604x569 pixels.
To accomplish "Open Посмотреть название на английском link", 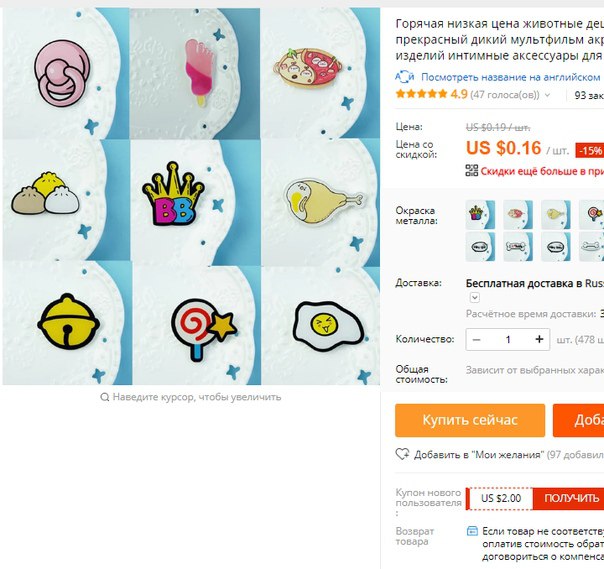I will point(510,77).
